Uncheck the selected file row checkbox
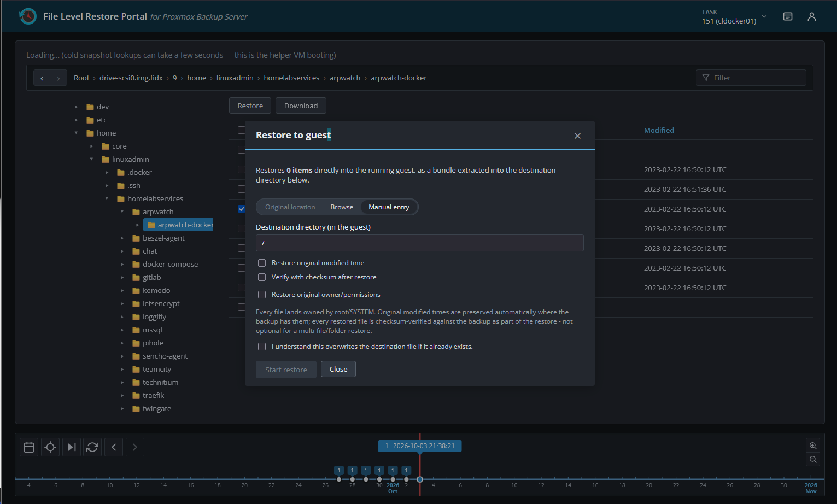 pos(241,209)
